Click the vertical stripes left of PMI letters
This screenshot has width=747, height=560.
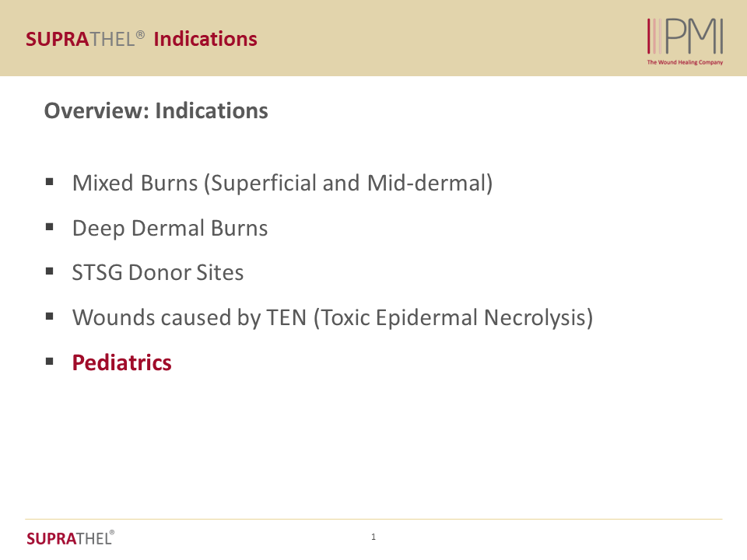click(x=655, y=37)
